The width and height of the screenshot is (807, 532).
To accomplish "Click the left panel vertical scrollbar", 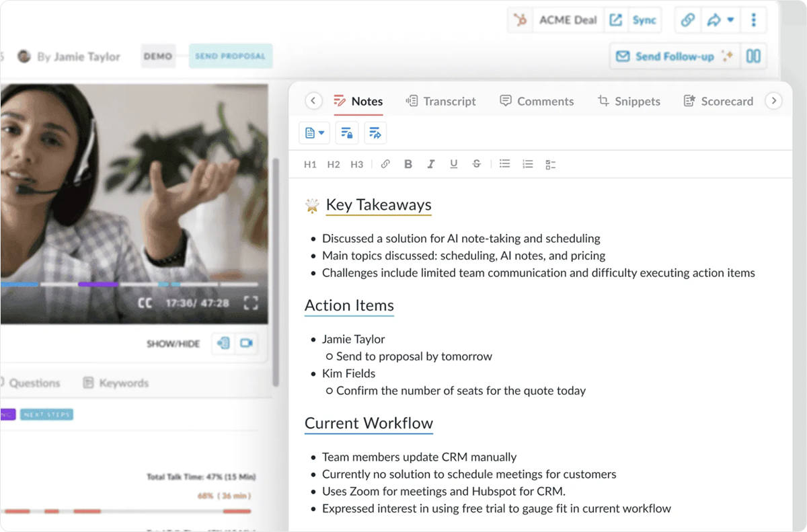I will [275, 272].
